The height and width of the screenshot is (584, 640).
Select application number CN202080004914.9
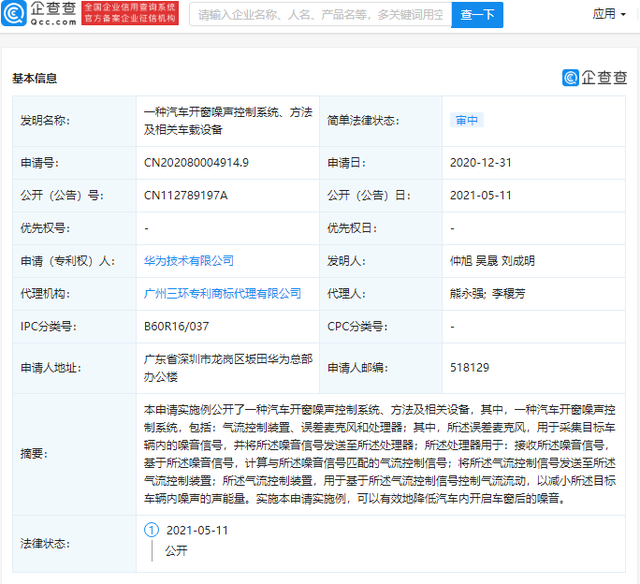point(196,163)
